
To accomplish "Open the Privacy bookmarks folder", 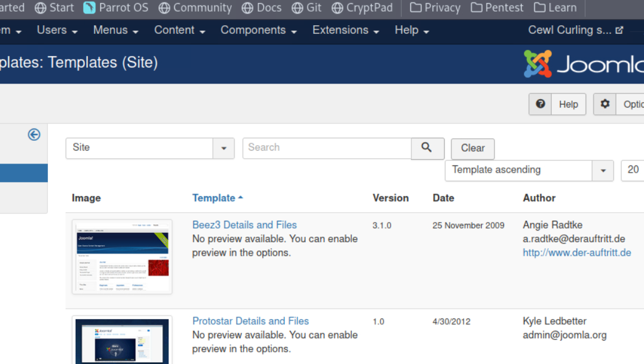I will [x=435, y=7].
